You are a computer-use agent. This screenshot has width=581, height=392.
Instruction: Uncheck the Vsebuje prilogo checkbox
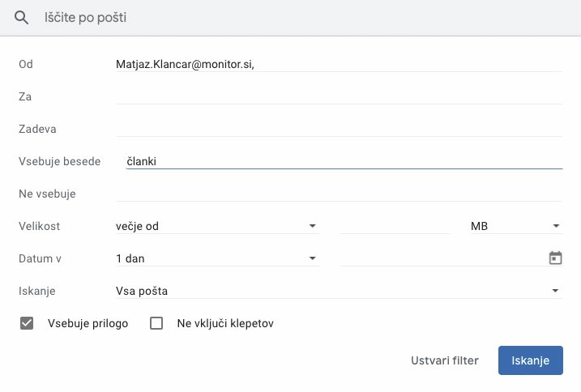coord(27,323)
